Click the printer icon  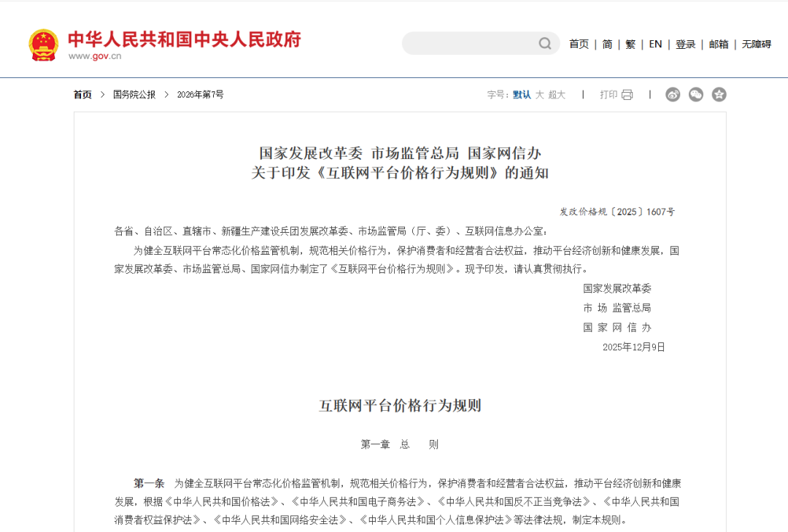(x=627, y=95)
